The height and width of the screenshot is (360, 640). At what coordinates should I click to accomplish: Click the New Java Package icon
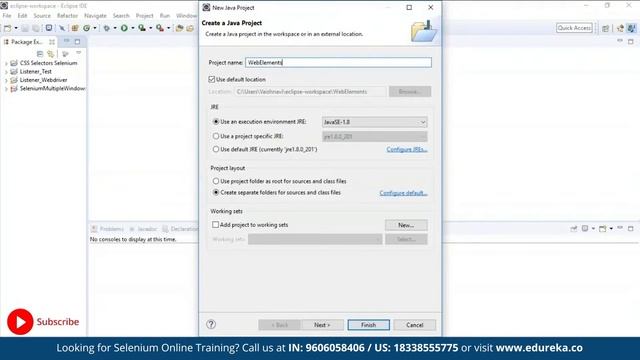(x=75, y=28)
